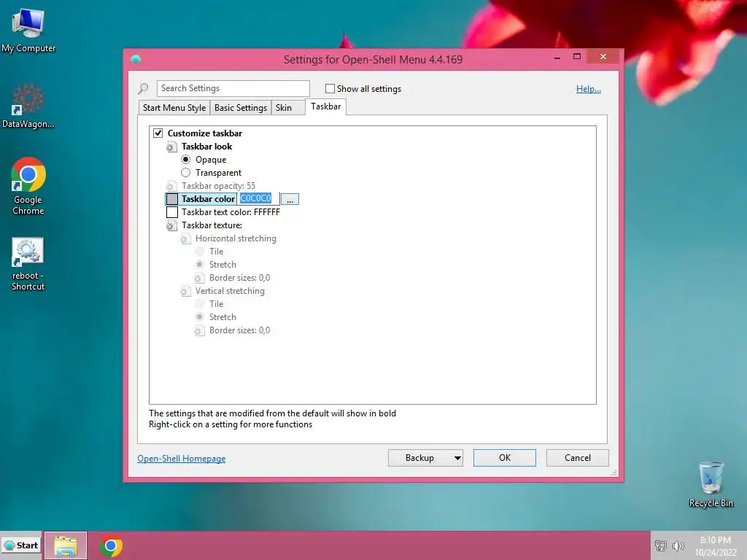Minimize the Open-Shell settings window
The image size is (747, 560).
[557, 57]
